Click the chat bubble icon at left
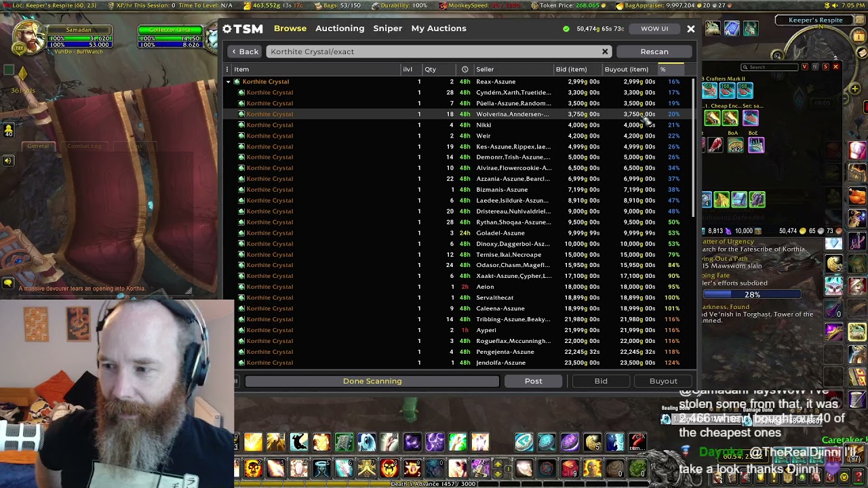Viewport: 868px width, 488px height. point(8,283)
